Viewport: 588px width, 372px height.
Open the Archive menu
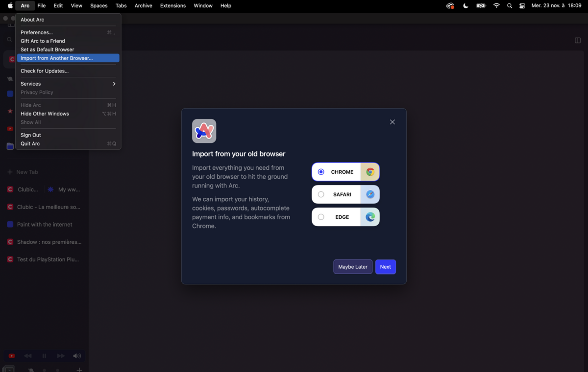(x=144, y=6)
